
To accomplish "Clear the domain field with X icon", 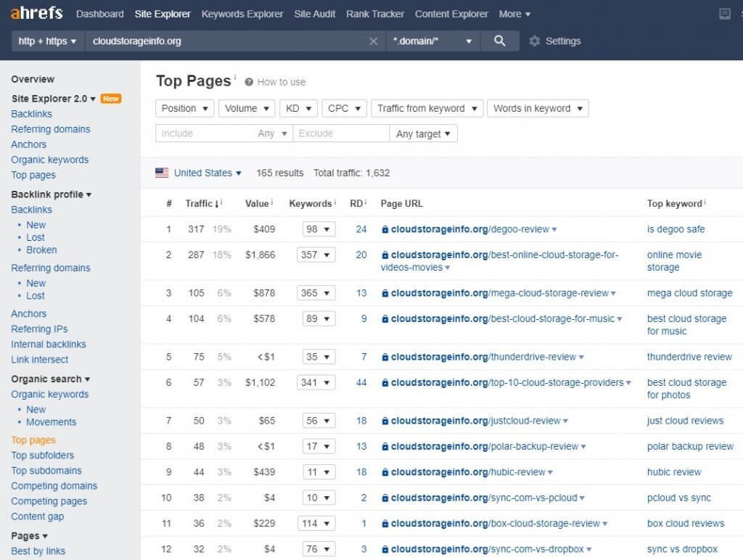I will click(374, 41).
